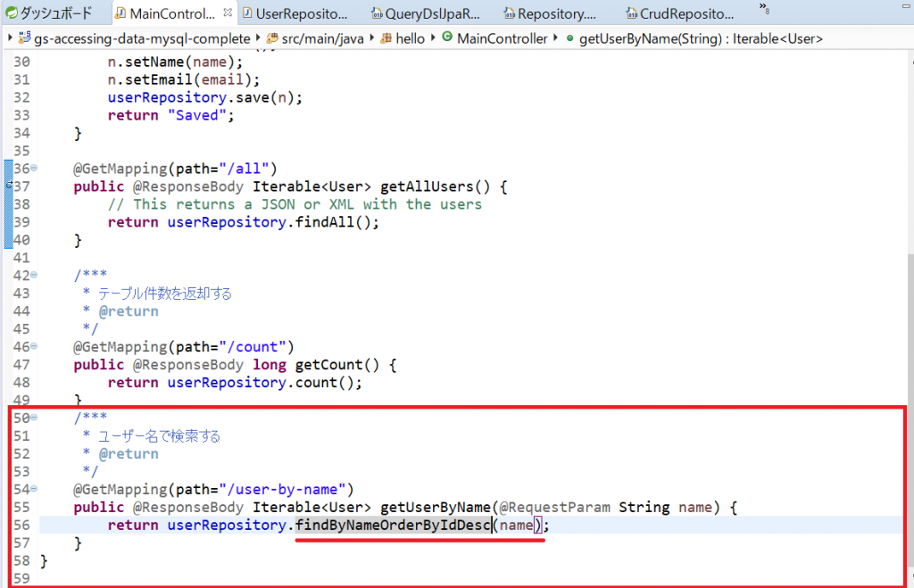Collapse the comment fold at line 42

[x=34, y=276]
